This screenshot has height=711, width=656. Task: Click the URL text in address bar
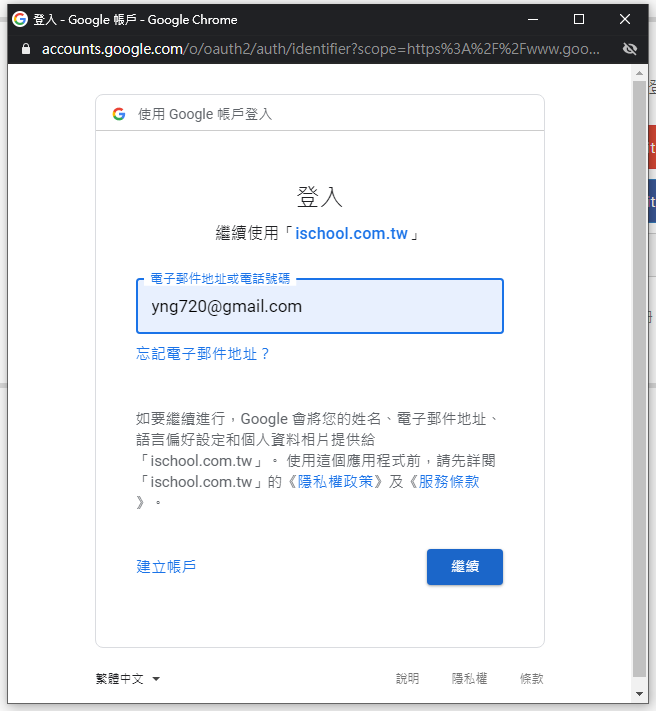[321, 49]
